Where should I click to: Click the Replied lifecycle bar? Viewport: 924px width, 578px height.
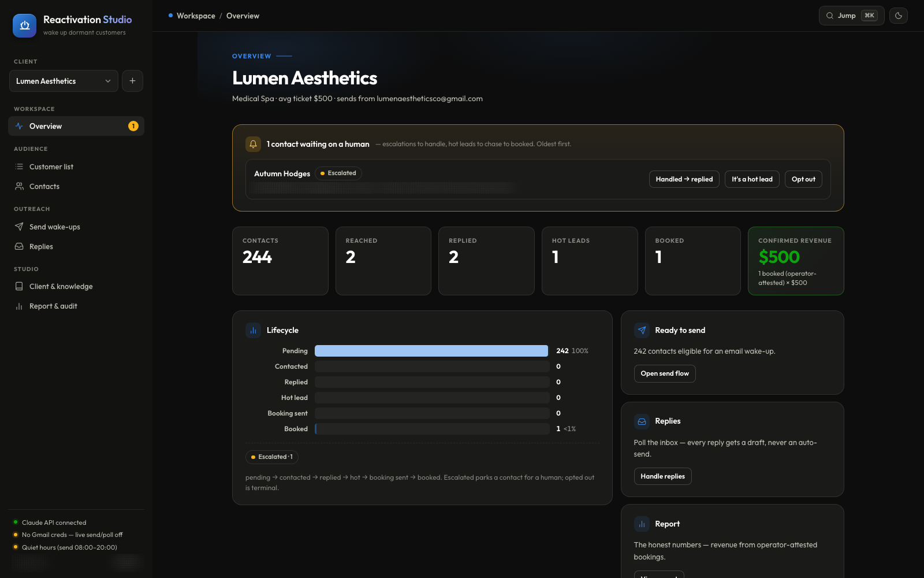click(x=432, y=382)
